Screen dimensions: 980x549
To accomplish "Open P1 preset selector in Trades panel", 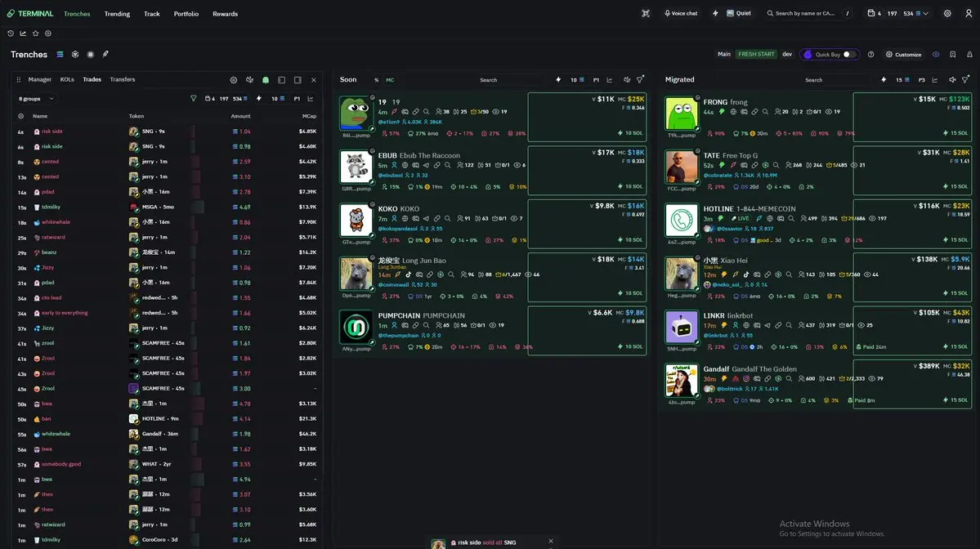I will coord(297,99).
